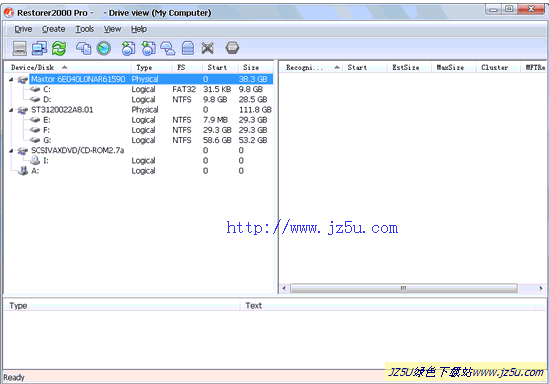Image resolution: width=549 pixels, height=384 pixels.
Task: Click the horizontal scrollbar right arrow
Action: 541,288
